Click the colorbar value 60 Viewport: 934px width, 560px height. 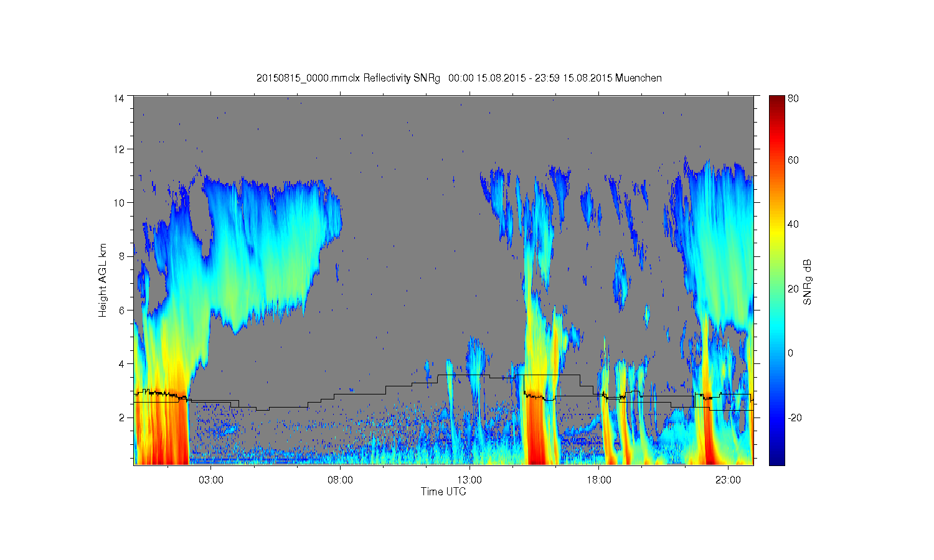[x=793, y=161]
